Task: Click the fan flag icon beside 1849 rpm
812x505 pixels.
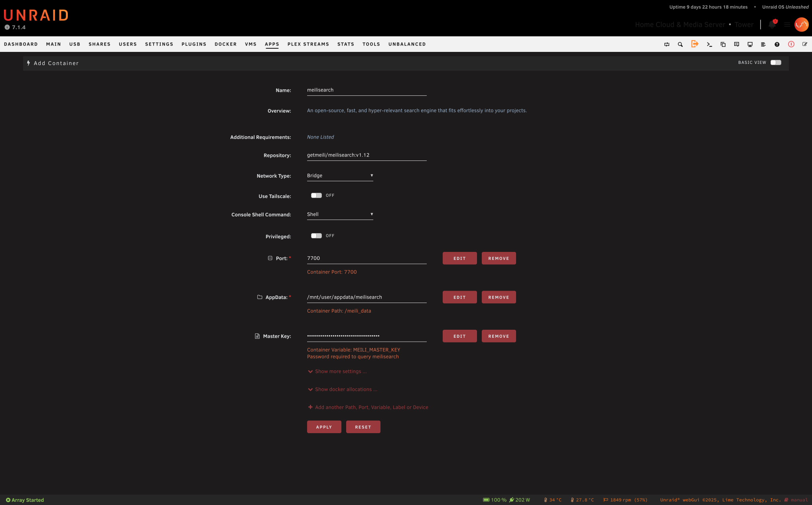Action: pyautogui.click(x=606, y=500)
